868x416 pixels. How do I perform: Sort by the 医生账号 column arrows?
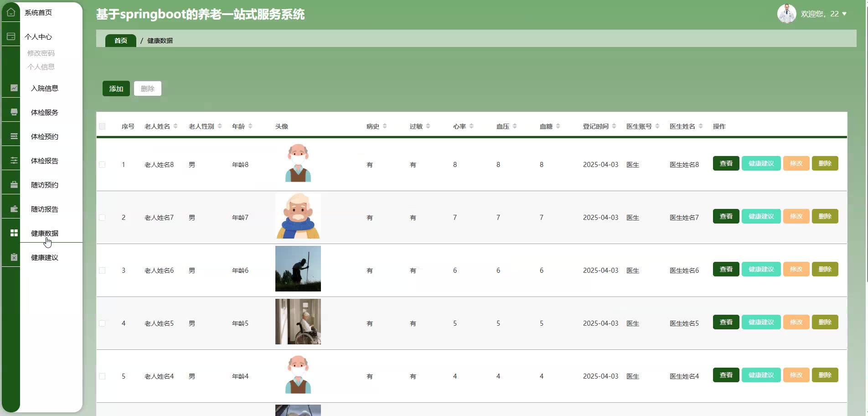pos(657,126)
